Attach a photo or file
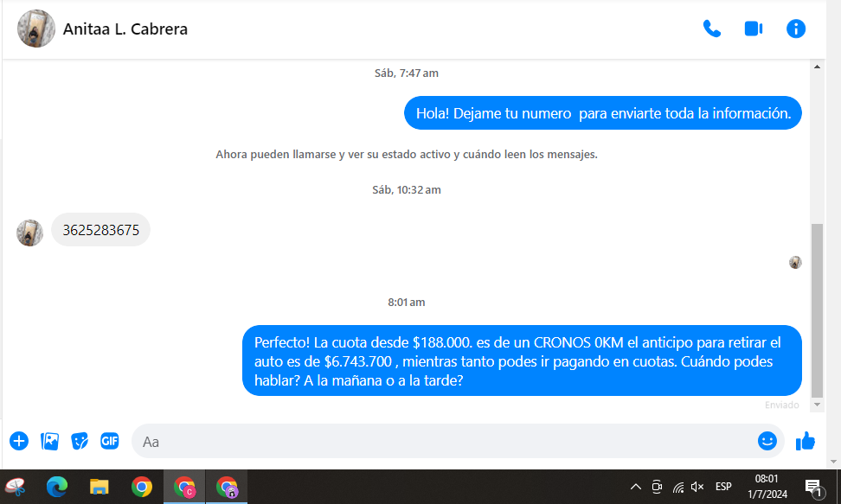This screenshot has width=841, height=504. [50, 441]
